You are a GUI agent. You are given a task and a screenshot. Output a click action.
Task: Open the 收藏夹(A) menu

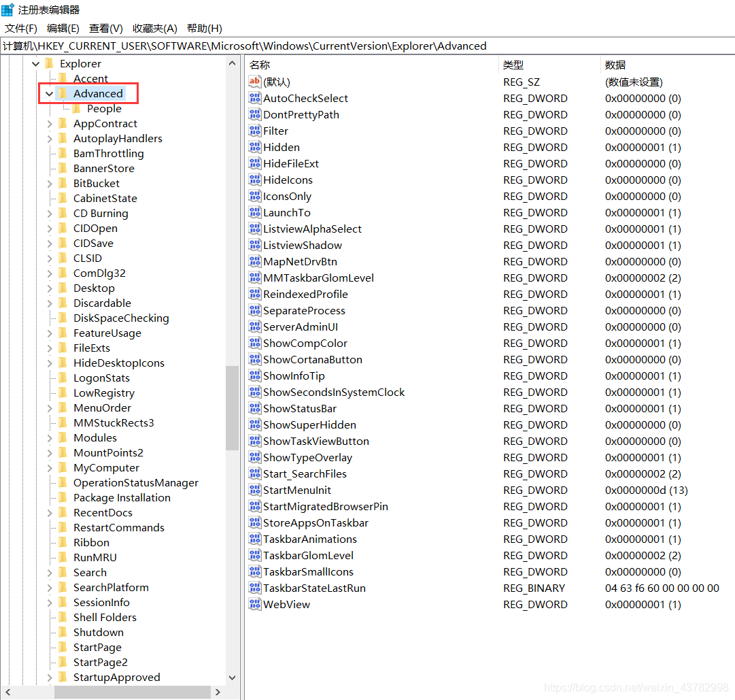155,29
